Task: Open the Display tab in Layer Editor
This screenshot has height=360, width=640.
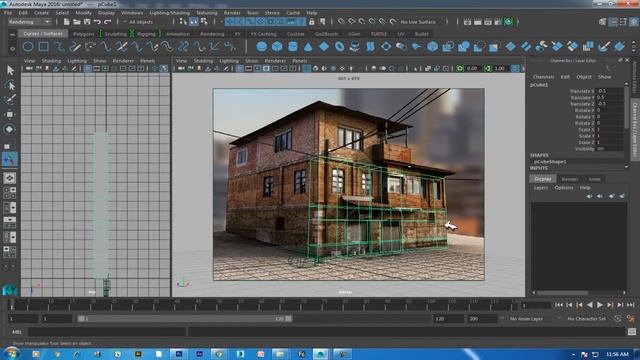Action: [x=543, y=179]
